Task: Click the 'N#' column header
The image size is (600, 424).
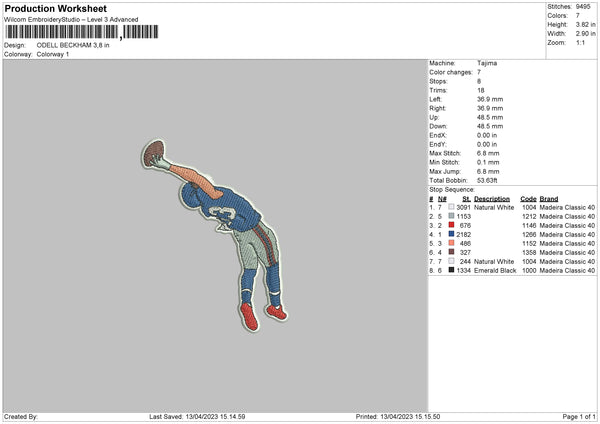Action: click(x=442, y=199)
